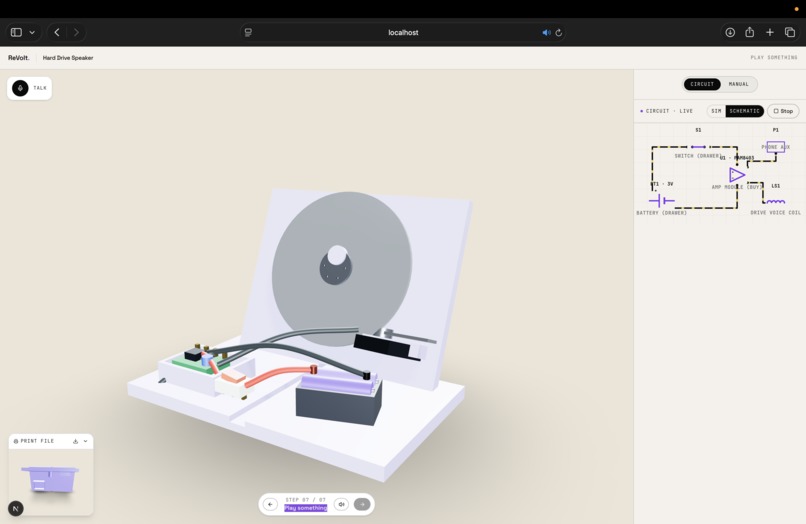Click the PRINT FILE label
Screen dimensions: 806x524
pos(37,441)
